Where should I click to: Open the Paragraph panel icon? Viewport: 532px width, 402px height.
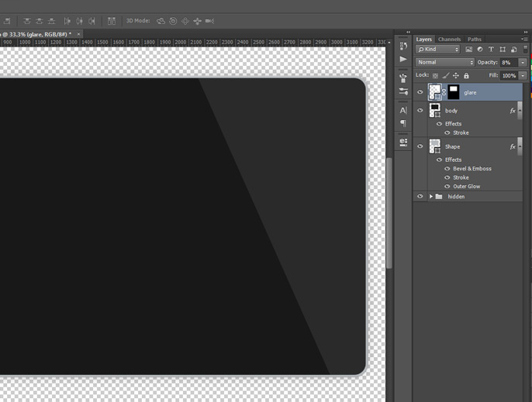tap(403, 124)
